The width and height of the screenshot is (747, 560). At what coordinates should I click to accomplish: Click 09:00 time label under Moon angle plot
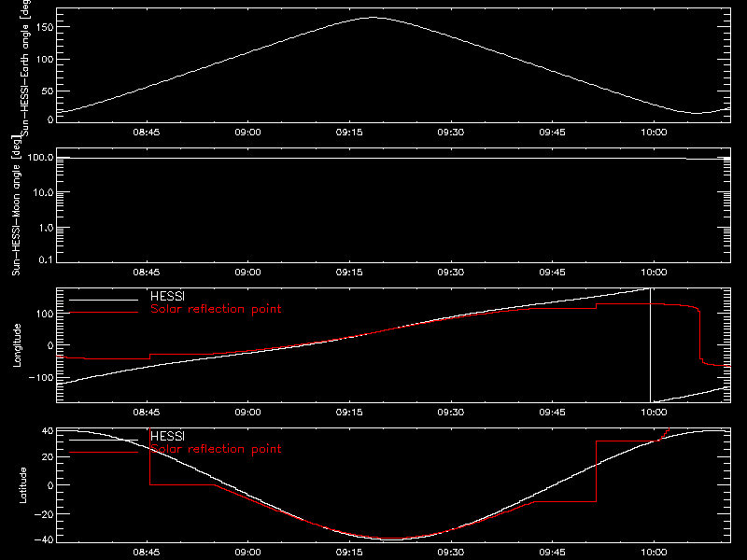click(247, 272)
